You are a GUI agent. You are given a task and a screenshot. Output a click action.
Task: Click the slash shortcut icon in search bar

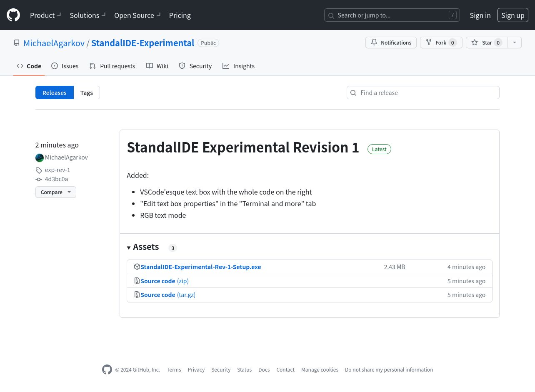(452, 15)
